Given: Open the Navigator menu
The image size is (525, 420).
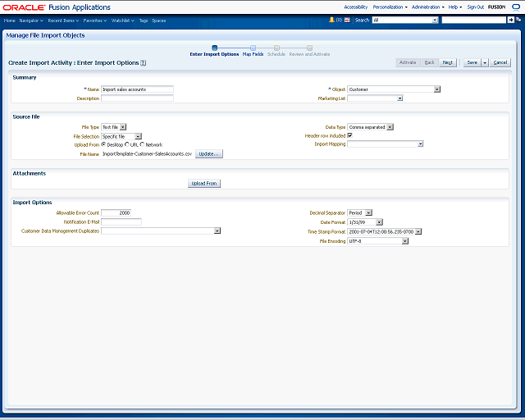Looking at the screenshot, I should (31, 20).
